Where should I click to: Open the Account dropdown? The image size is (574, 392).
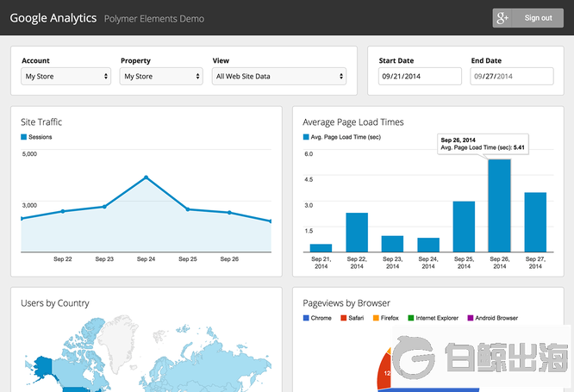pos(67,77)
